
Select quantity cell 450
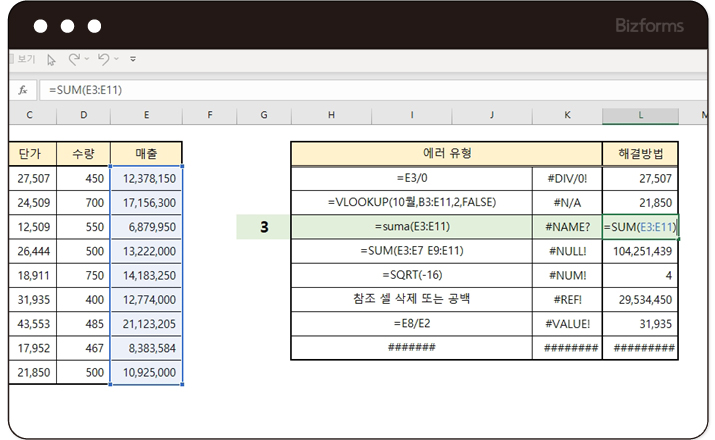tap(83, 178)
